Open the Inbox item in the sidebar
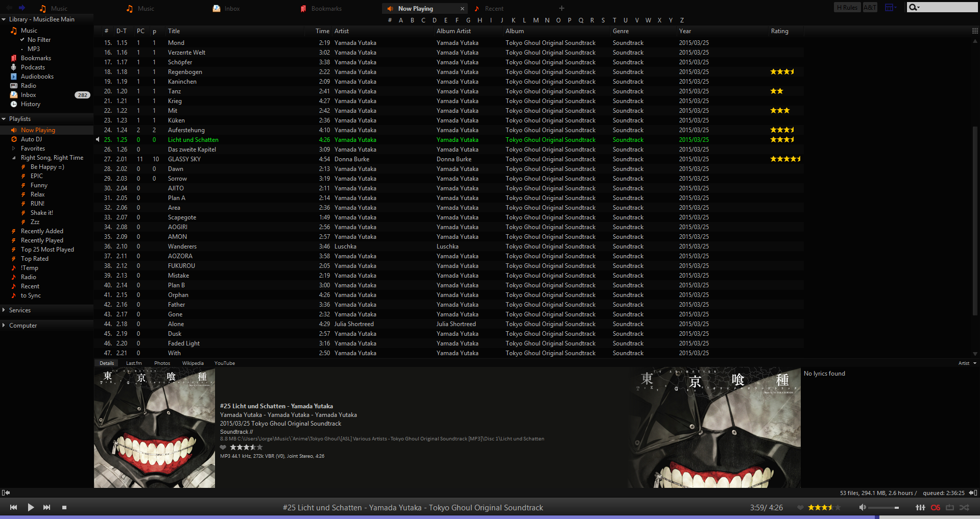980x519 pixels. click(x=28, y=95)
